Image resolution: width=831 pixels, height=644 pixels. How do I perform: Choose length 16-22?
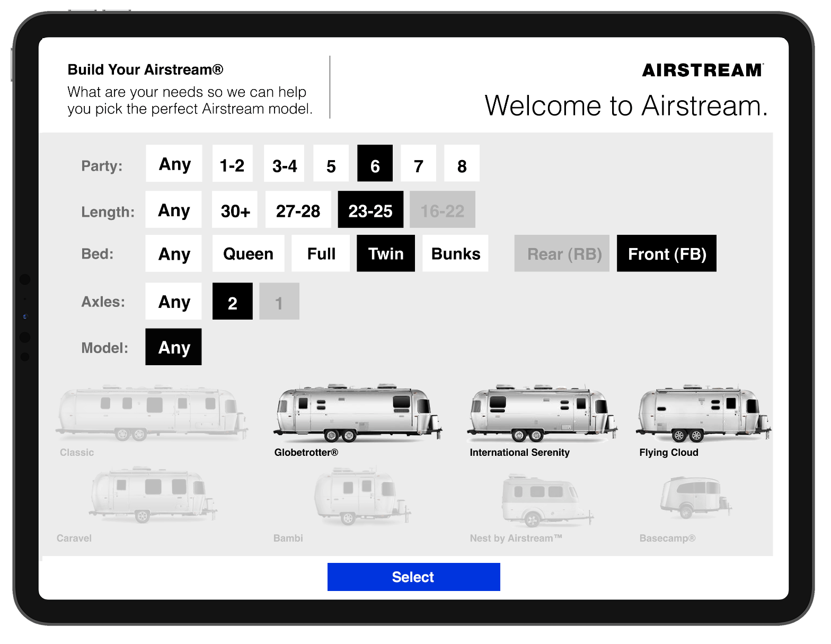pos(443,209)
